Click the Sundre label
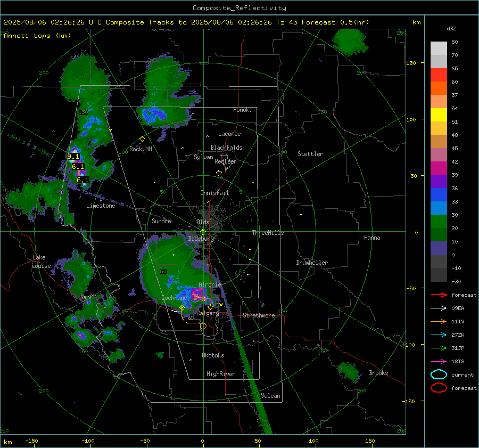The height and width of the screenshot is (448, 479). tap(162, 221)
